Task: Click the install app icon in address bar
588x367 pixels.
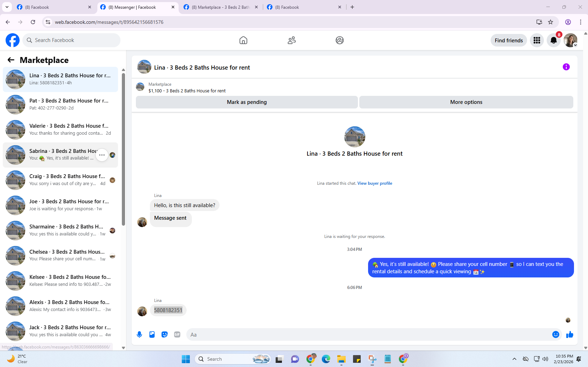Action: [539, 22]
